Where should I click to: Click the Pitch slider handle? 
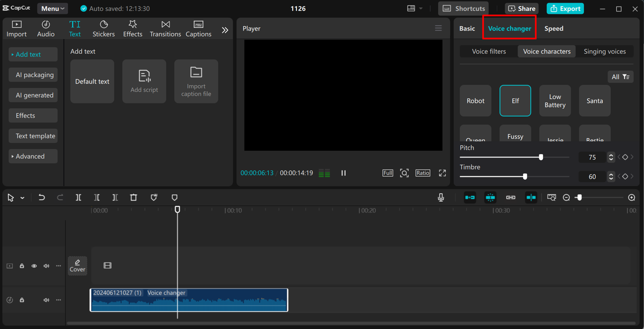click(541, 157)
